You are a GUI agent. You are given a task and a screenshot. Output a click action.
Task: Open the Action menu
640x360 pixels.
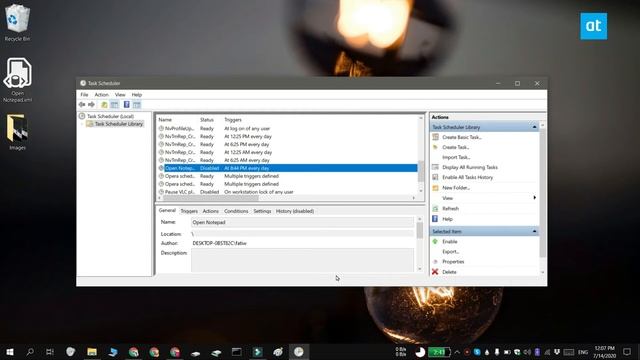101,94
